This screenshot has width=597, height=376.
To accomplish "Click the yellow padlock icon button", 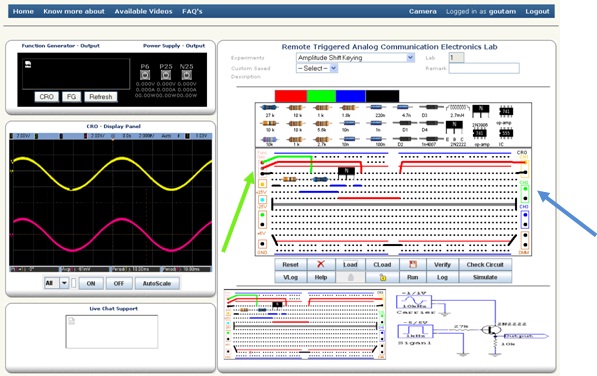I will point(382,277).
